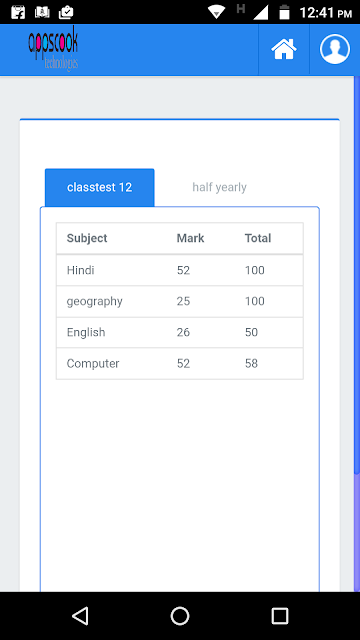Select the classtest 12 tab
The height and width of the screenshot is (640, 360).
click(100, 187)
